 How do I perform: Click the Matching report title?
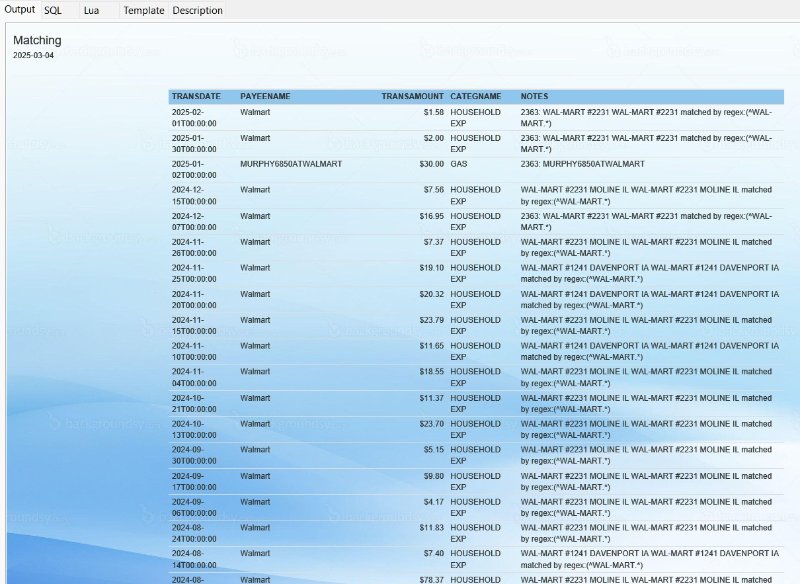tap(37, 40)
